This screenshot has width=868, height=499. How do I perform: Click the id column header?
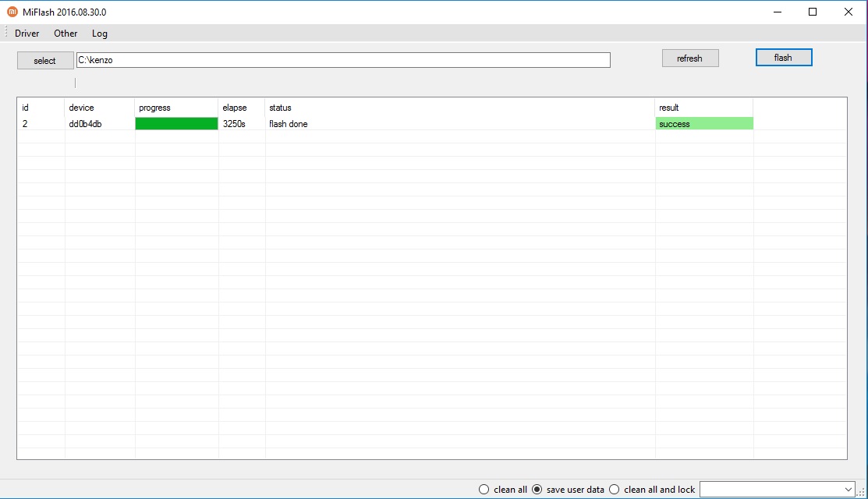(x=41, y=108)
